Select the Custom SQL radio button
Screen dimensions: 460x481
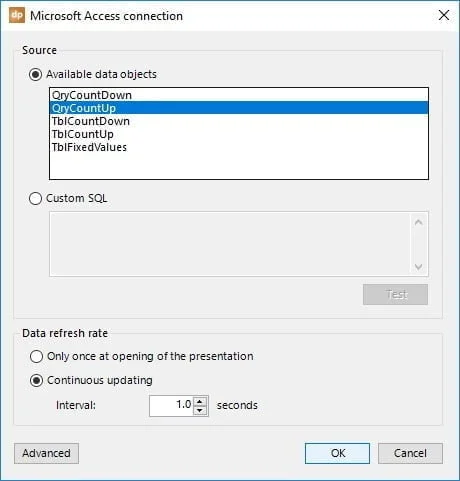35,198
